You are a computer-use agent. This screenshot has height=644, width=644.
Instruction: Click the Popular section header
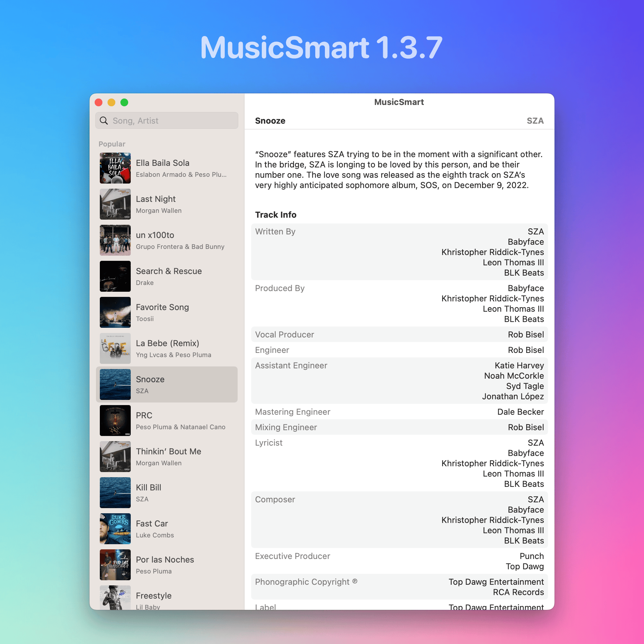click(x=112, y=144)
